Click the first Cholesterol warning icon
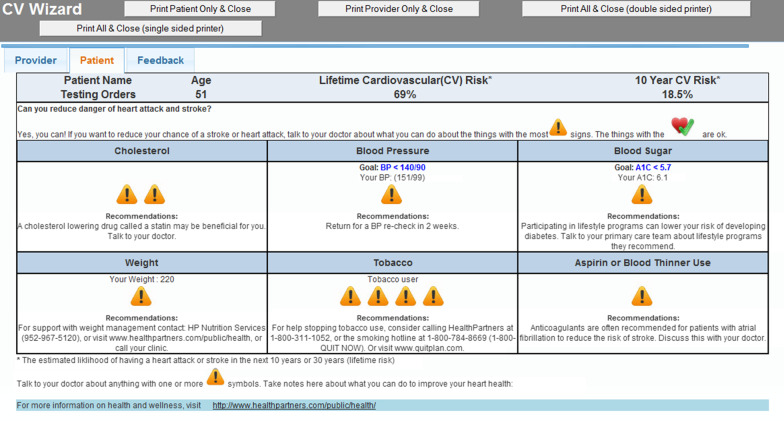 [x=127, y=194]
